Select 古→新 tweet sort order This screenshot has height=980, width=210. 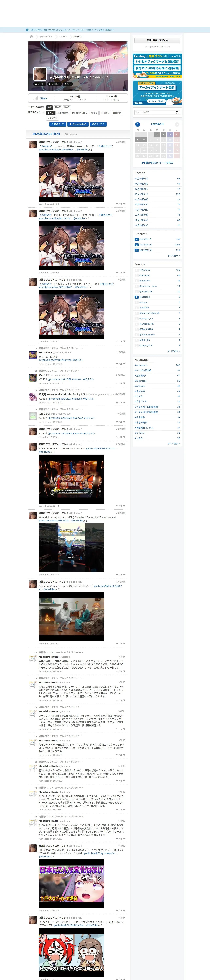click(x=67, y=108)
